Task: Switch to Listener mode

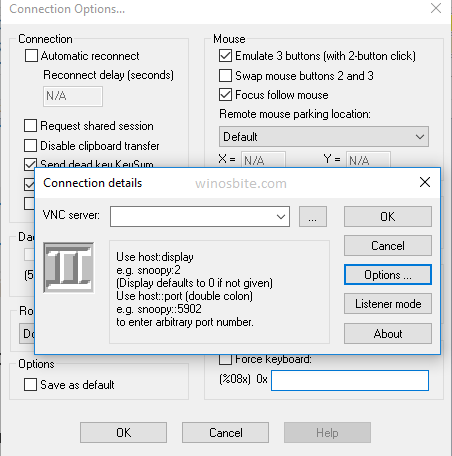Action: 388,304
